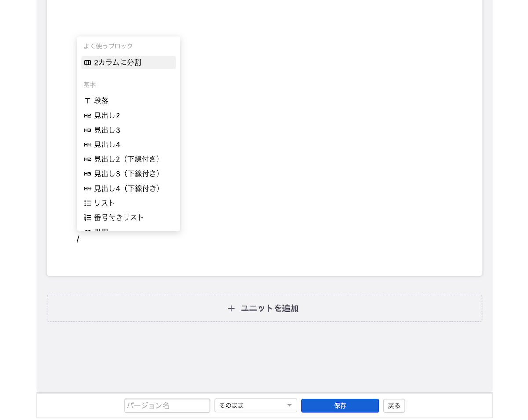Viewport: 528px width, 420px height.
Task: Click the よく使うブロック section label
Action: click(x=108, y=46)
